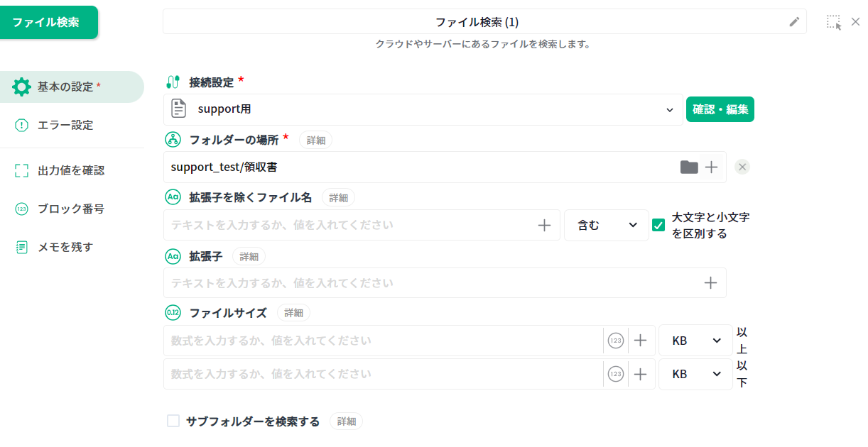Click the 123 number icon in the 以上 size field
Viewport: 868px width, 447px height.
(x=616, y=341)
